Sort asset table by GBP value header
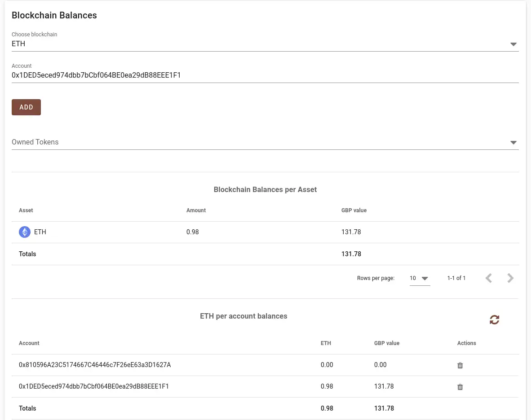The height and width of the screenshot is (420, 531). point(354,210)
